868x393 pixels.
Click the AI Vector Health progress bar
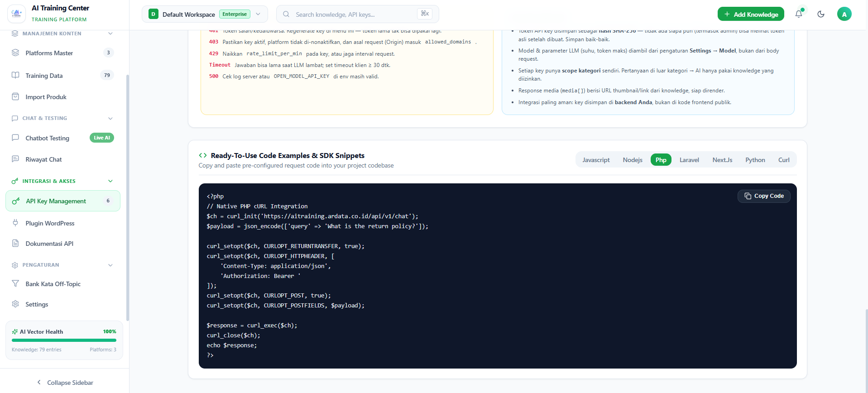(64, 340)
